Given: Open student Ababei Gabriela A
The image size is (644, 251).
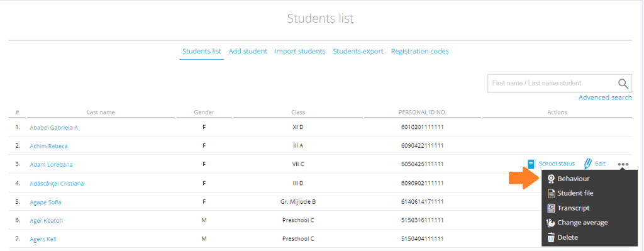Looking at the screenshot, I should [54, 128].
